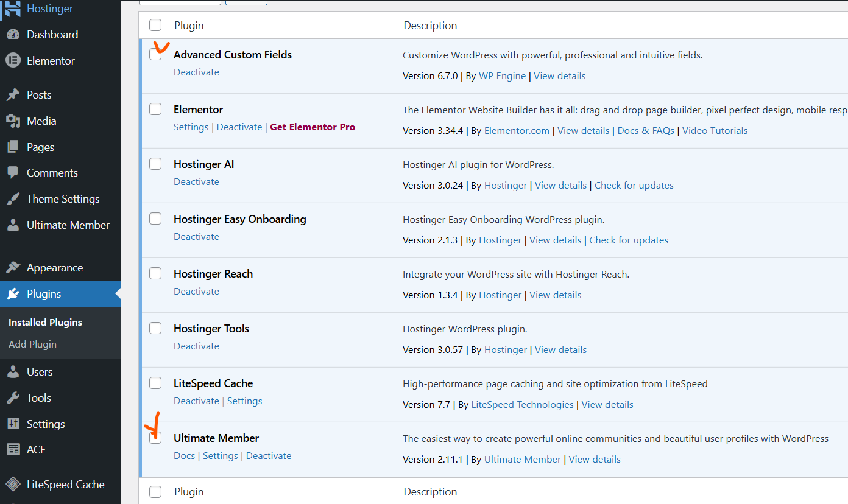The width and height of the screenshot is (848, 504).
Task: Check the Hostinger Tools plugin checkbox
Action: click(155, 328)
